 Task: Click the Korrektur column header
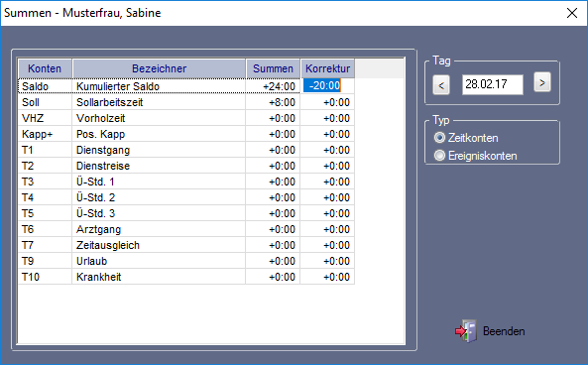pyautogui.click(x=328, y=68)
